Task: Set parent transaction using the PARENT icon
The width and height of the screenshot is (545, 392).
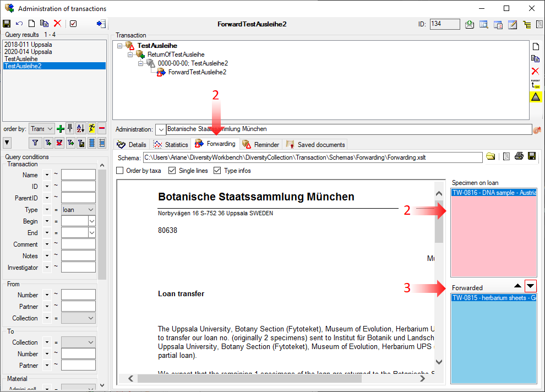Action: (536, 84)
